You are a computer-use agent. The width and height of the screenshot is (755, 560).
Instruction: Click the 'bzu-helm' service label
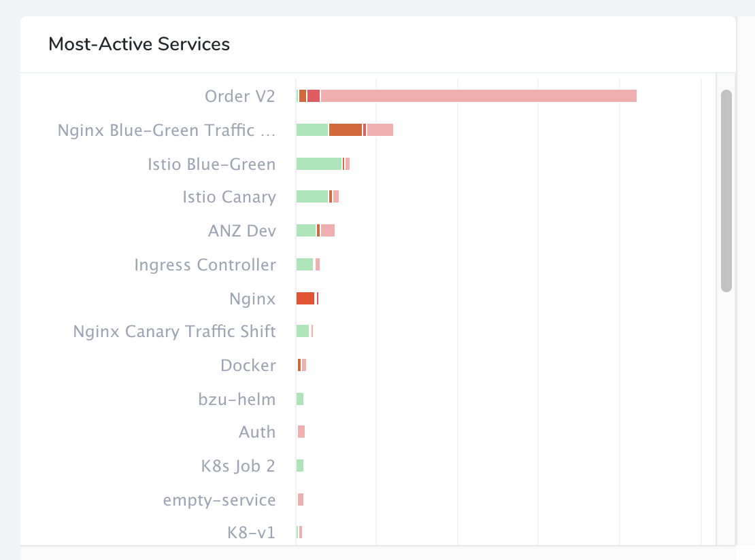click(237, 399)
